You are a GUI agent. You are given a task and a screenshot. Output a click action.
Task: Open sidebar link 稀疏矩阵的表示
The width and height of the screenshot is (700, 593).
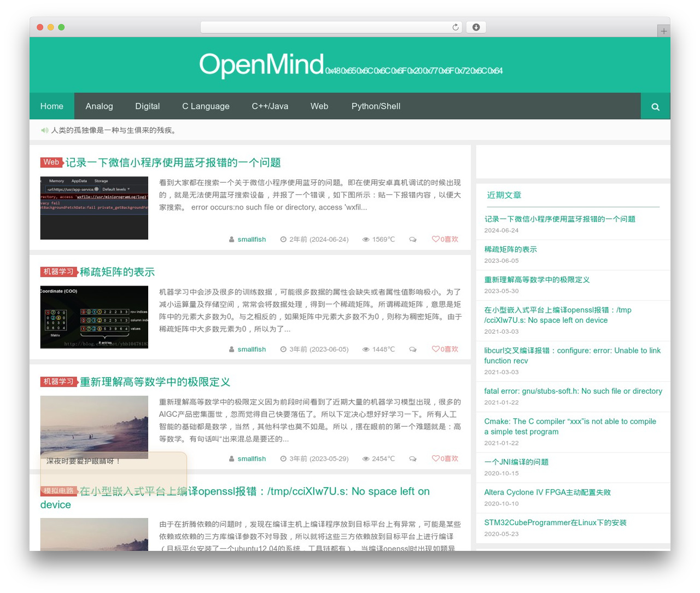(510, 249)
